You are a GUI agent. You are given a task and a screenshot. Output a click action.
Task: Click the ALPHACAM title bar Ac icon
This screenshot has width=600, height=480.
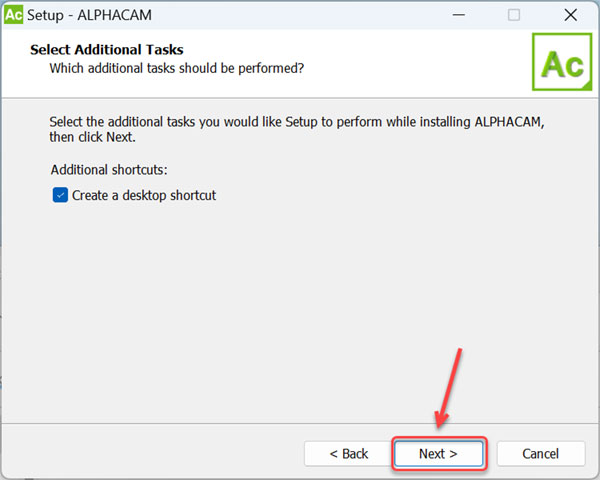15,15
